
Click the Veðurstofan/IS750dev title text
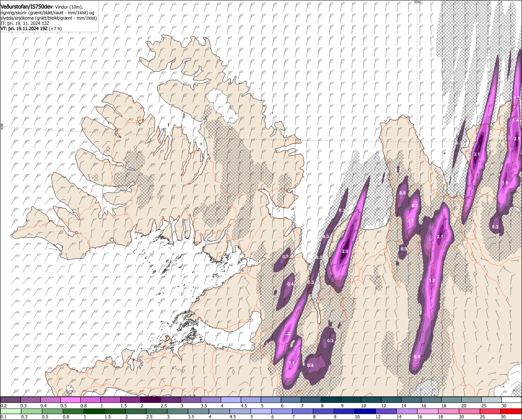pos(27,7)
